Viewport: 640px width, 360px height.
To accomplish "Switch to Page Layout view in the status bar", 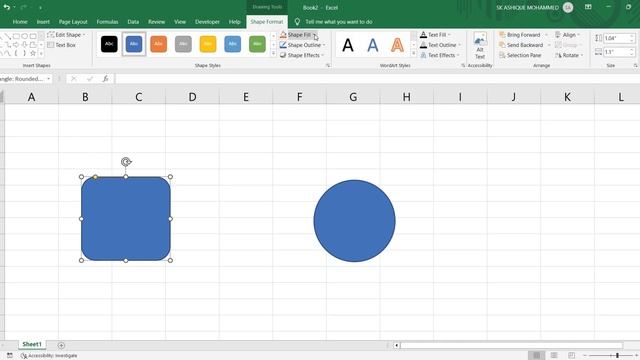I will point(554,356).
